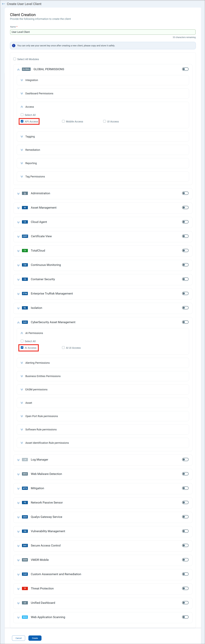The height and width of the screenshot is (644, 205).
Task: Check the Select All Modules checkbox
Action: point(15,59)
